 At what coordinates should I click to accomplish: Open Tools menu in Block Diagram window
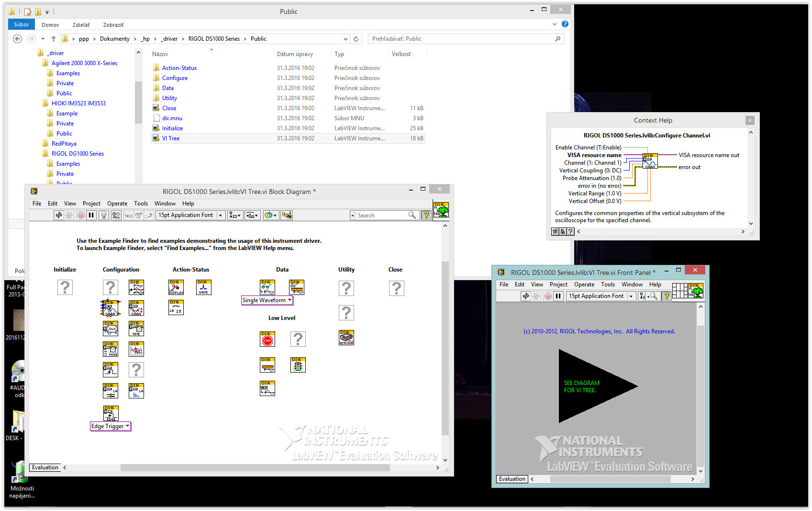141,204
